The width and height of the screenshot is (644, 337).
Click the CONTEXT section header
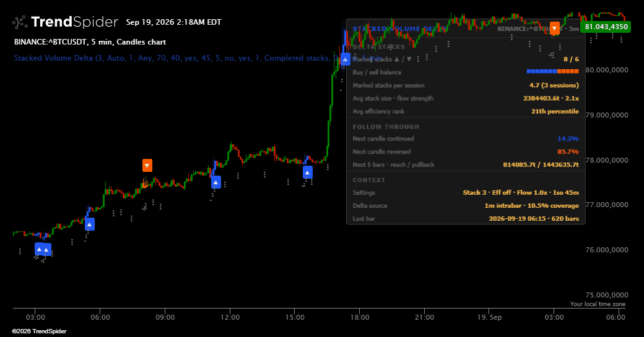[369, 180]
